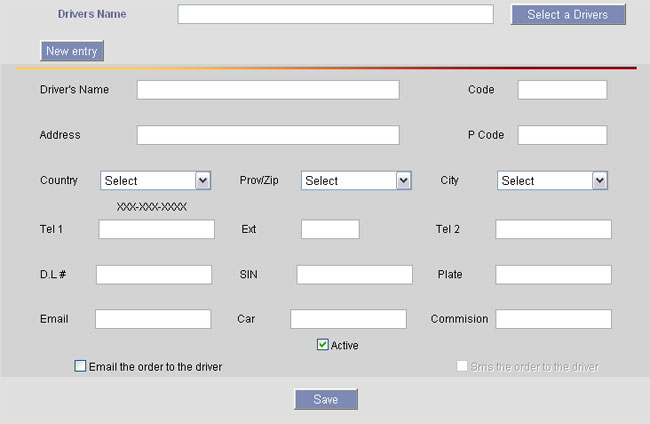Click the D.L # input field

(x=154, y=274)
